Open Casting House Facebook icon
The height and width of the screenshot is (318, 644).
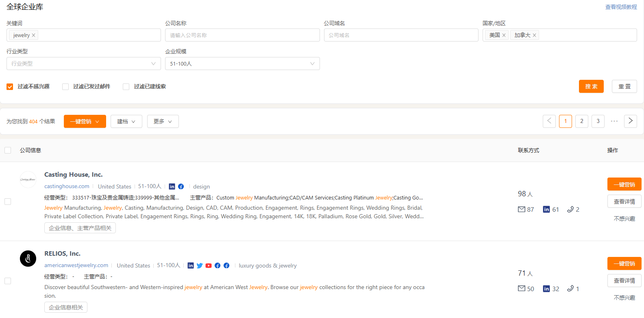coord(181,186)
